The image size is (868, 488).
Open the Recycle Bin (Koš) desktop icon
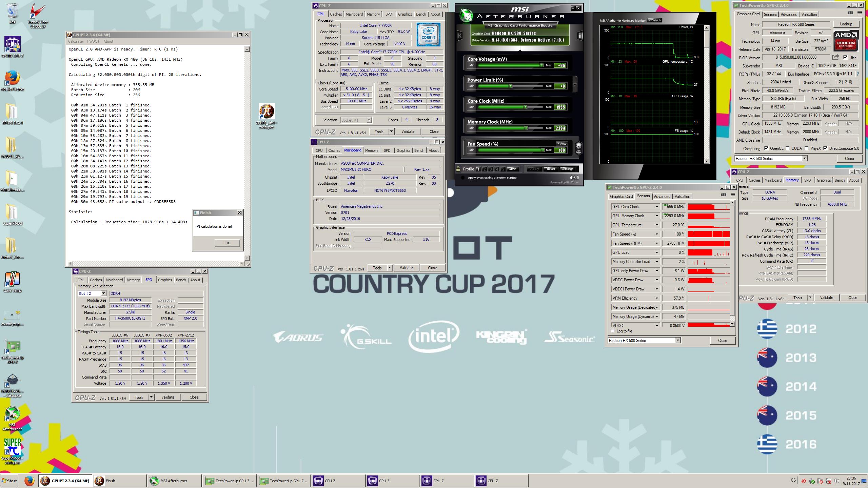pos(12,13)
